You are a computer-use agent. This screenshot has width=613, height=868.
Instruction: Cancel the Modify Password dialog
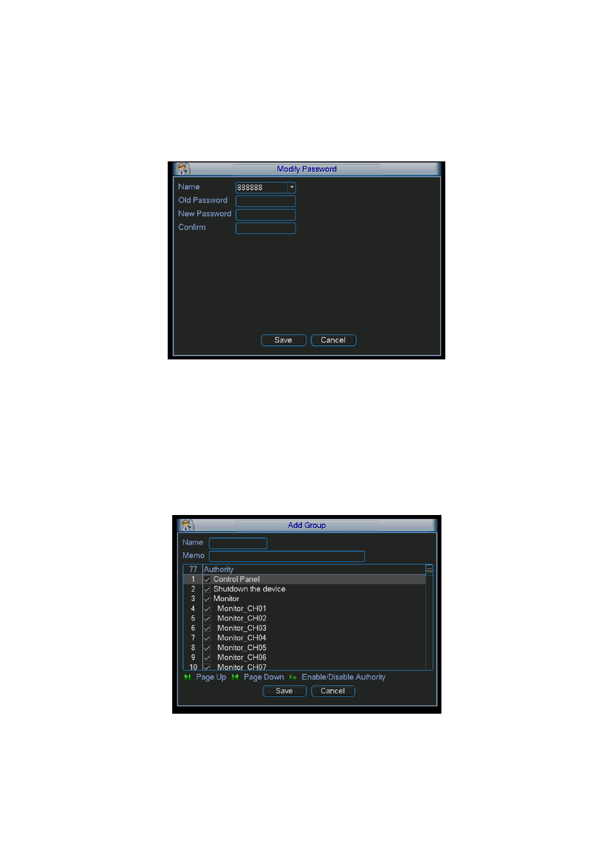pos(333,340)
